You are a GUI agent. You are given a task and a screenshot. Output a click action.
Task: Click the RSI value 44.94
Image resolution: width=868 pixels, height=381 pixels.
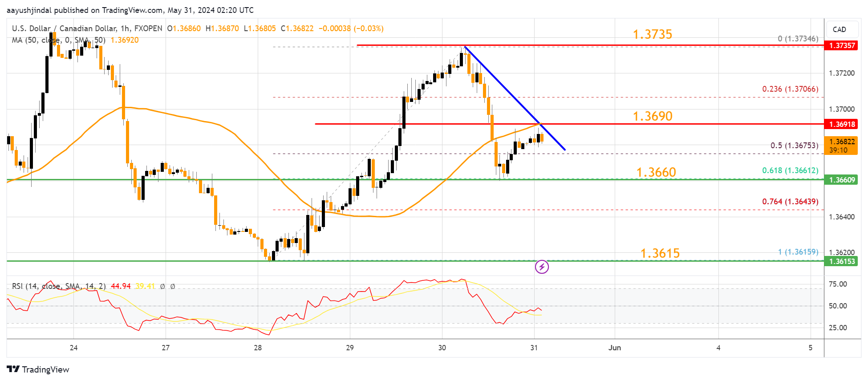(x=121, y=286)
